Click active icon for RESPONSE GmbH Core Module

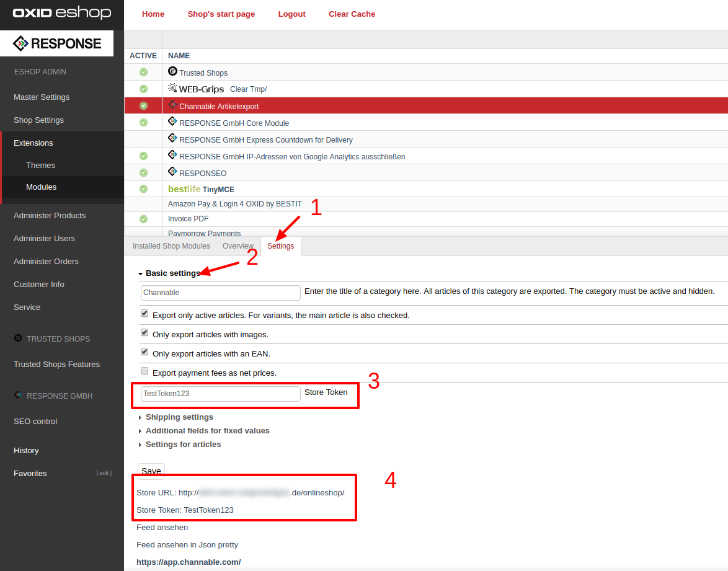coord(143,123)
